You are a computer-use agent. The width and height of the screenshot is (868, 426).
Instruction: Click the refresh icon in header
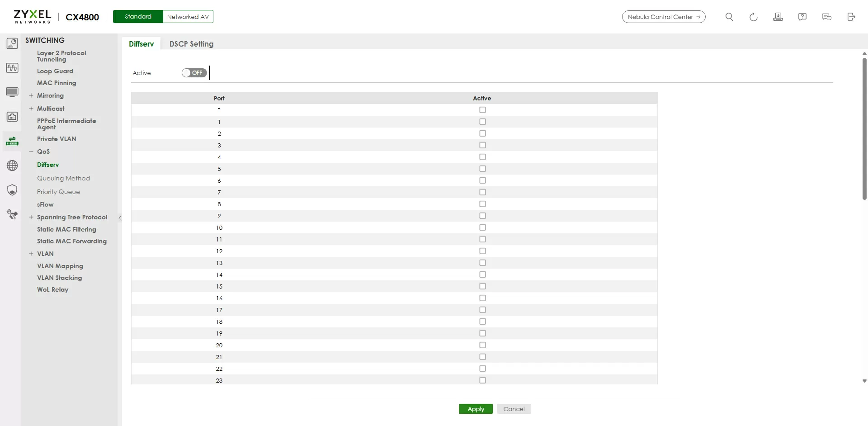(x=753, y=17)
